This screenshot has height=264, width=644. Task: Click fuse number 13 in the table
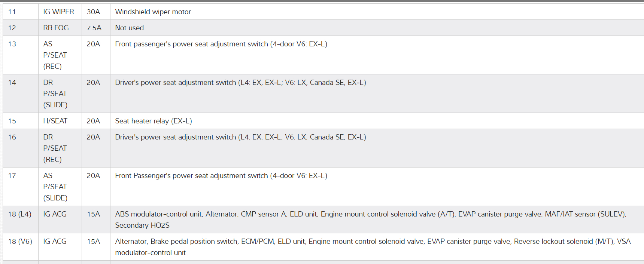(12, 44)
